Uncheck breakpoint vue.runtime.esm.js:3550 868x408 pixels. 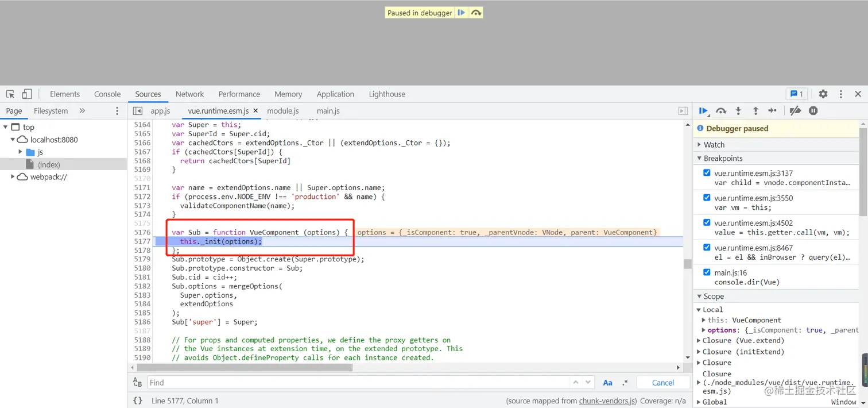click(707, 198)
